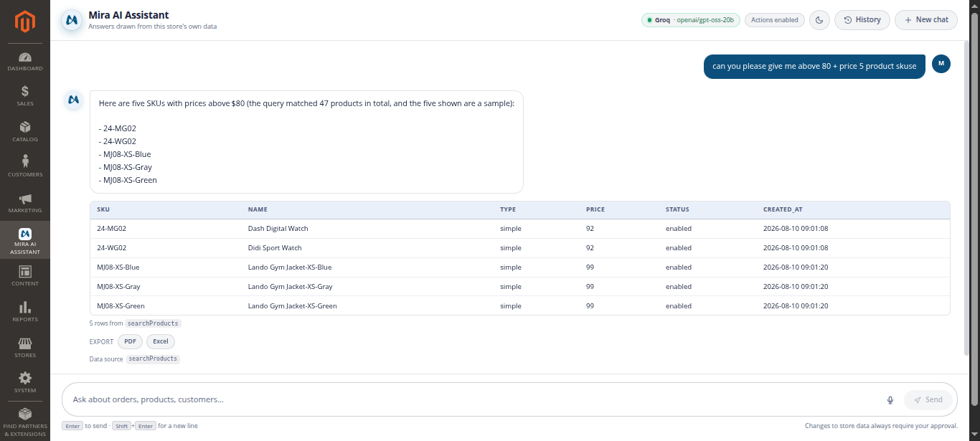Open the System sidebar menu
This screenshot has width=980, height=441.
point(25,383)
